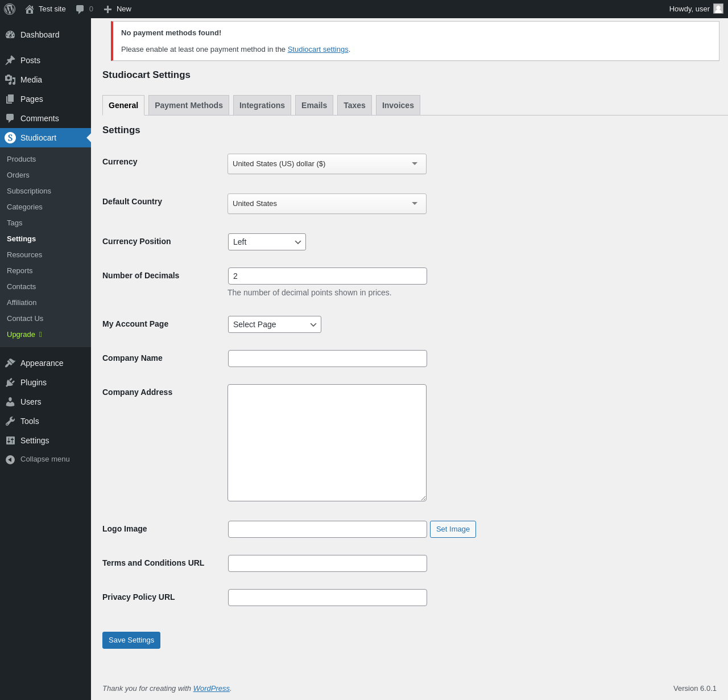Go to Contacts submenu item
The image size is (728, 700).
pyautogui.click(x=45, y=287)
